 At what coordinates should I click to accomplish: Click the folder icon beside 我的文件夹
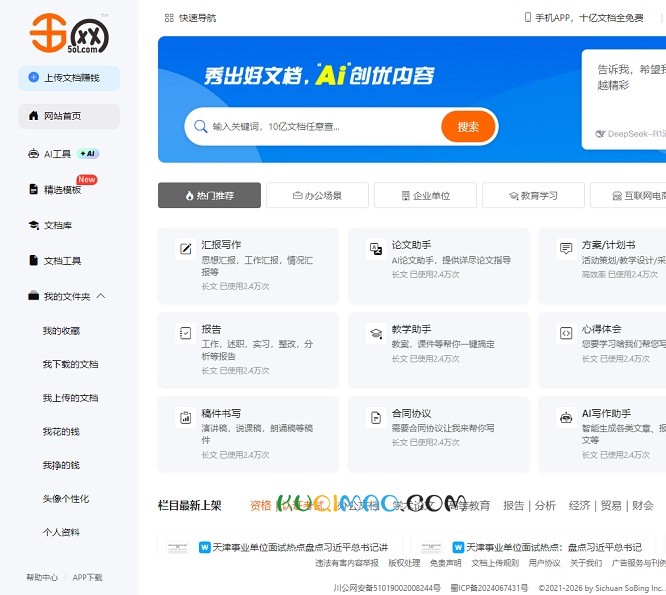34,296
